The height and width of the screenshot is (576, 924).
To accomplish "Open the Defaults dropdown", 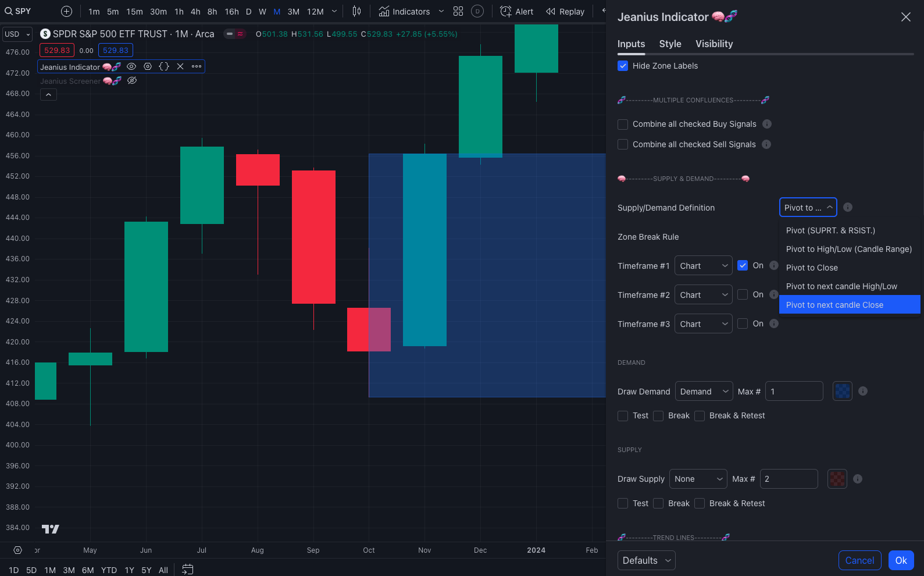I will [647, 560].
